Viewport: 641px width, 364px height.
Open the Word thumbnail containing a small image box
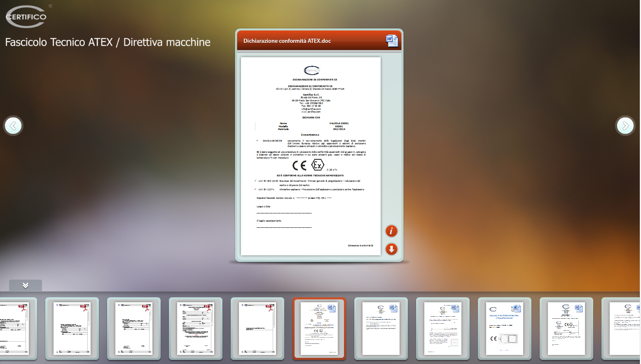pos(442,329)
